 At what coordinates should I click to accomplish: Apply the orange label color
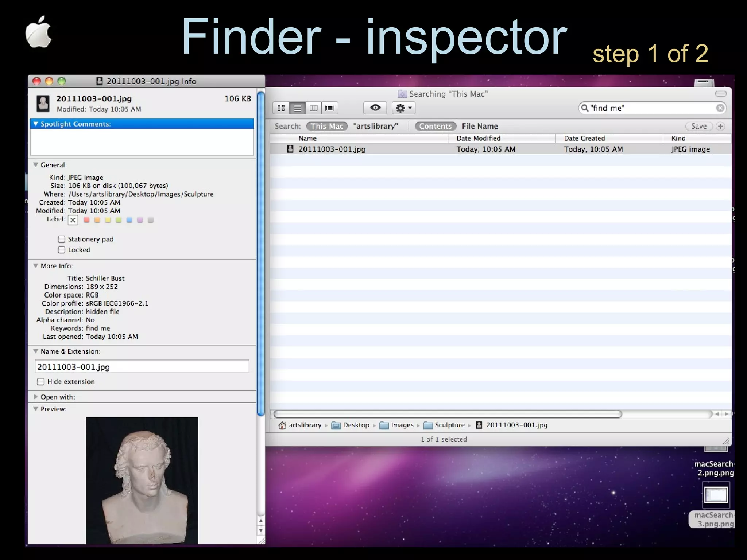[x=97, y=220]
